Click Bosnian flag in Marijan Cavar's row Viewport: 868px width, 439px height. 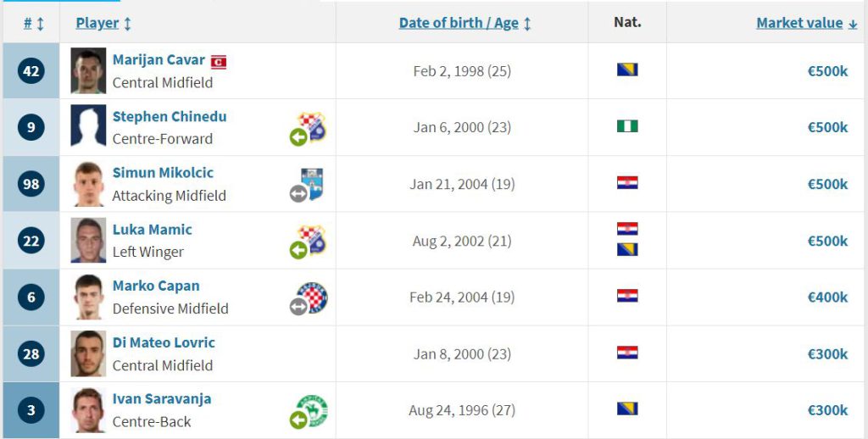(x=627, y=69)
